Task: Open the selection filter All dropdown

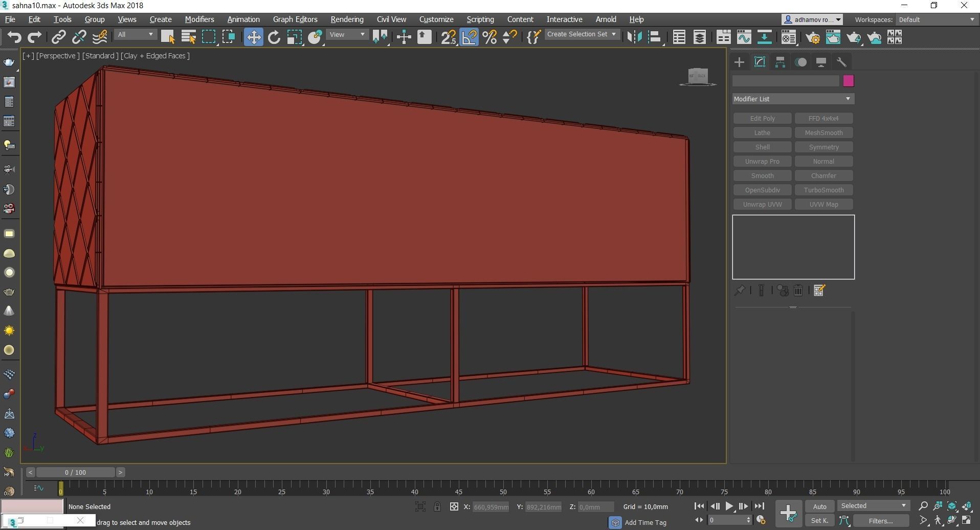Action: 136,35
